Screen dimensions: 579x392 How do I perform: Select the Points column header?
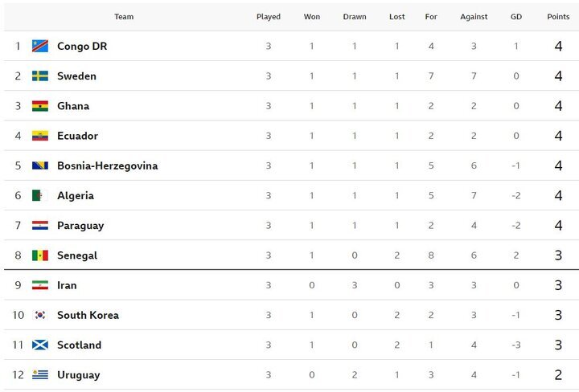(558, 17)
